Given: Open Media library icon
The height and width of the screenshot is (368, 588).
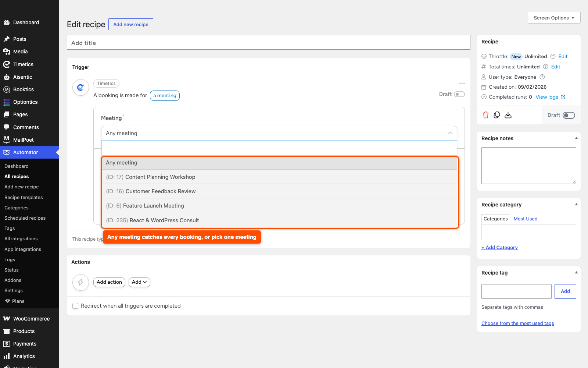Looking at the screenshot, I should tap(7, 52).
